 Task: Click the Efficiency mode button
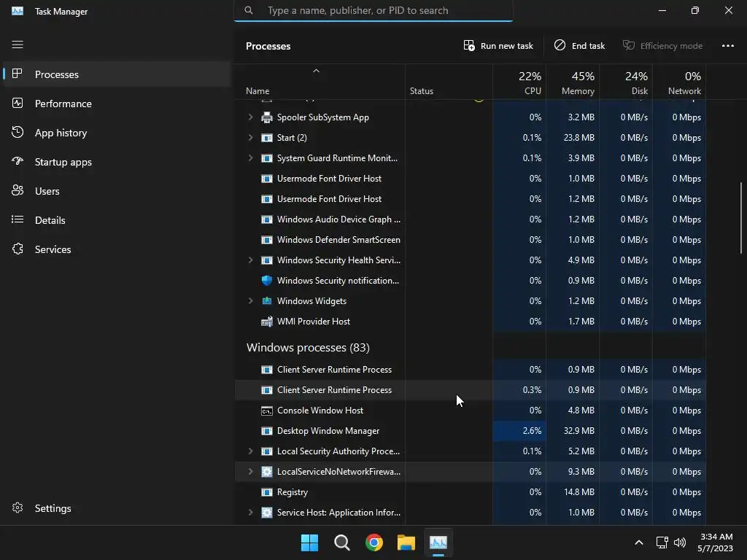click(x=662, y=46)
